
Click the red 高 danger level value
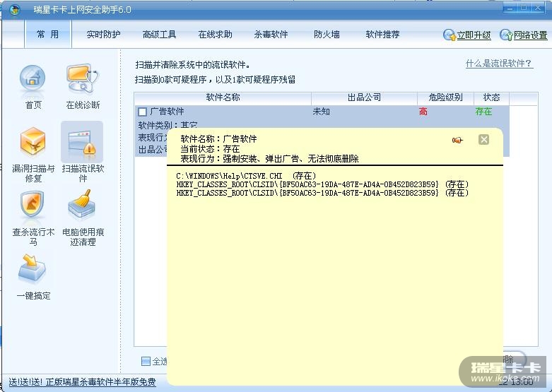coord(423,112)
